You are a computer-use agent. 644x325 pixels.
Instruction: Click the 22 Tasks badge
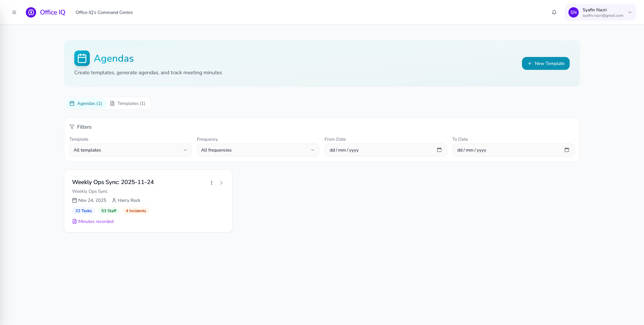pyautogui.click(x=84, y=211)
